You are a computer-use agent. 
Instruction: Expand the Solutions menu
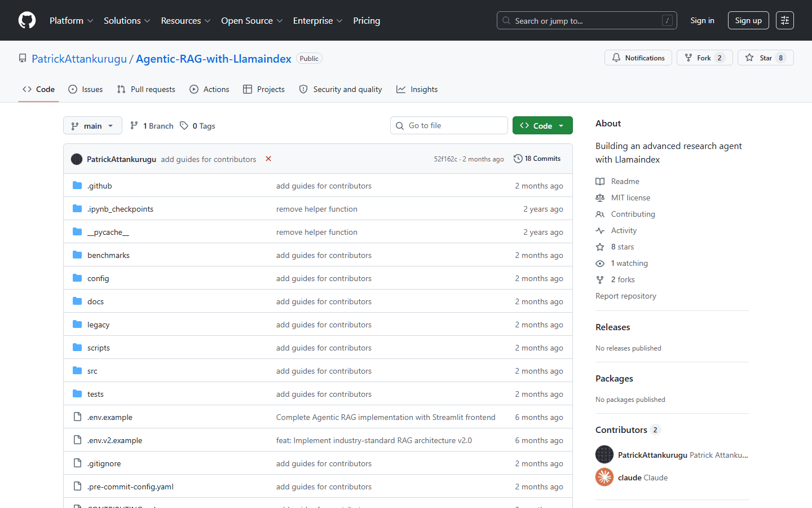point(127,20)
